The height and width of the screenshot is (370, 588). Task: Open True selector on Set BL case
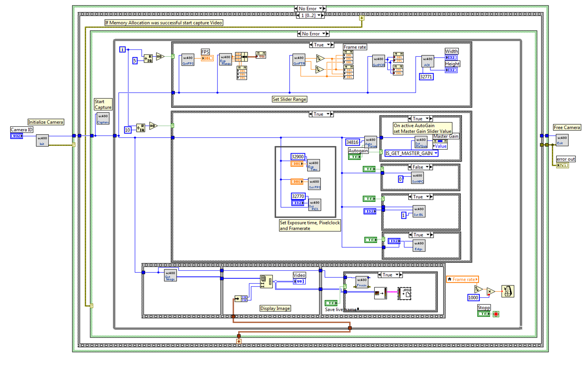pos(427,197)
